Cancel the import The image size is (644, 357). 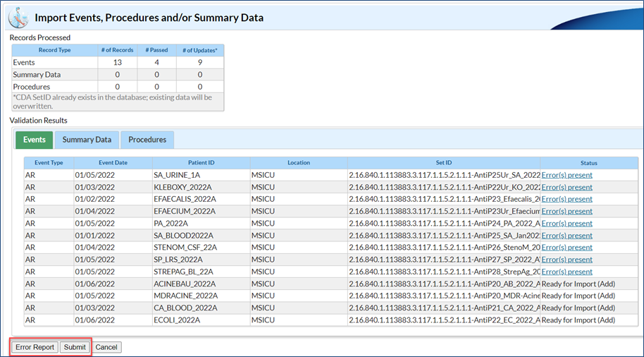106,347
